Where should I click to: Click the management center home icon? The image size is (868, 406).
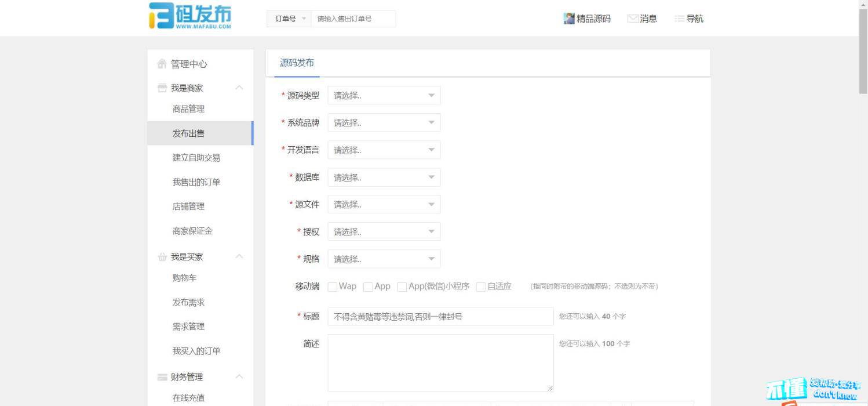(162, 64)
